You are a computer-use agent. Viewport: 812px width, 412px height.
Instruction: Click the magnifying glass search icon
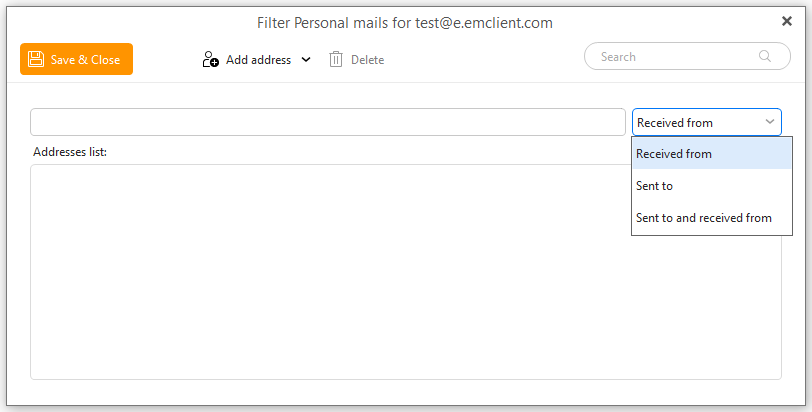pyautogui.click(x=765, y=56)
